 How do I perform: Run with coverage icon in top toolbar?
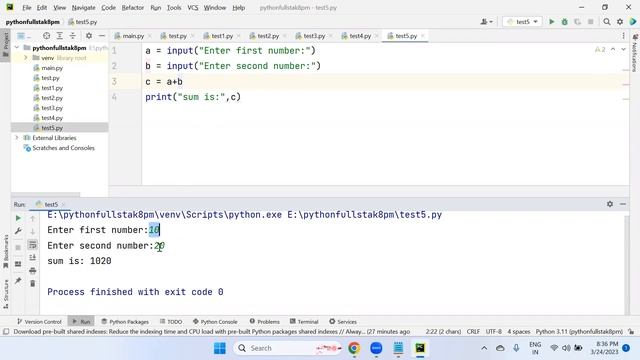[x=577, y=22]
